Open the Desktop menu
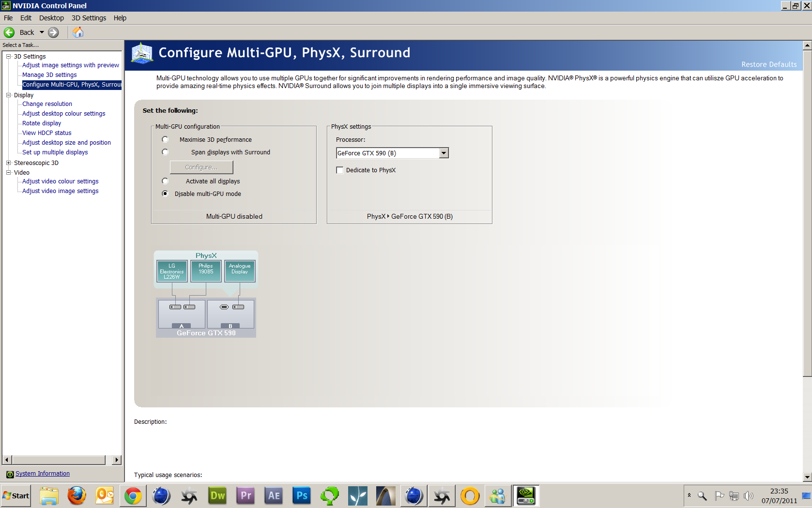 (x=51, y=18)
